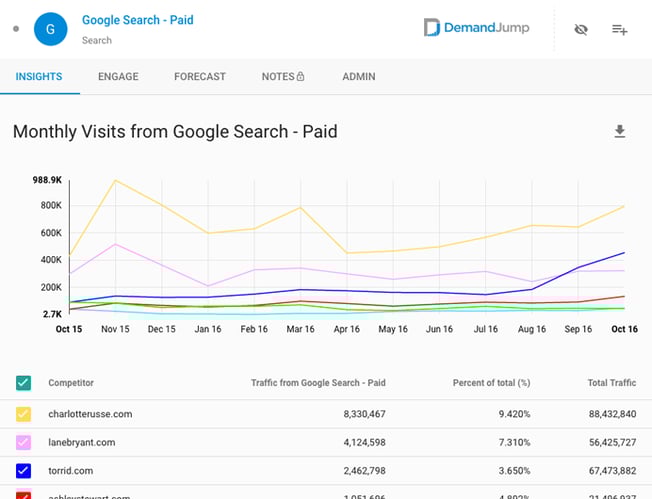Click the Nov 15 axis label
Screen dimensions: 652x499
[115, 329]
